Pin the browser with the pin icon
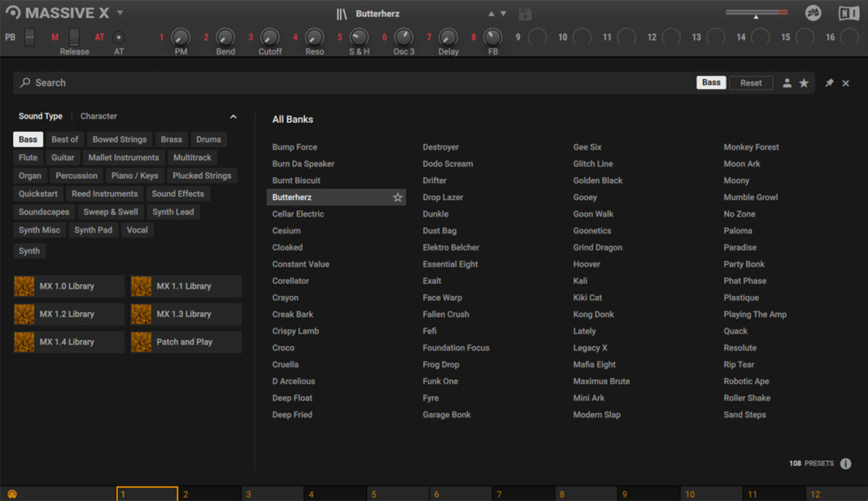868x501 pixels. (x=830, y=83)
